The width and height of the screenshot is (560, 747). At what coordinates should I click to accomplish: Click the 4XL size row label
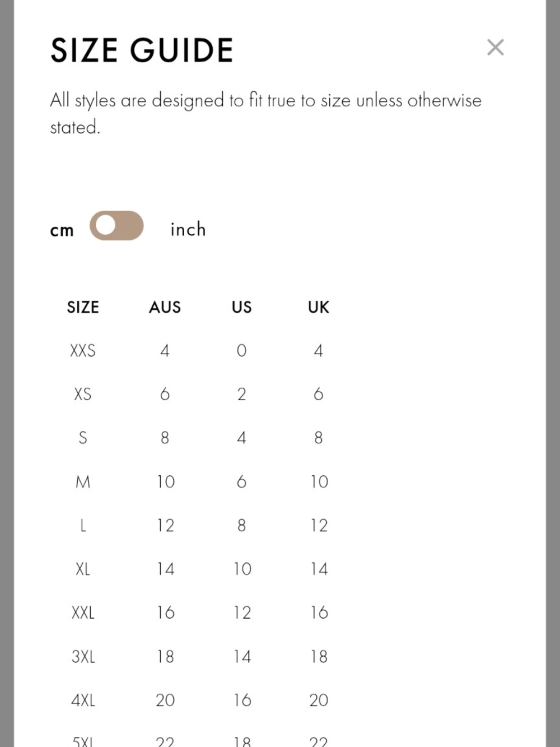(83, 700)
